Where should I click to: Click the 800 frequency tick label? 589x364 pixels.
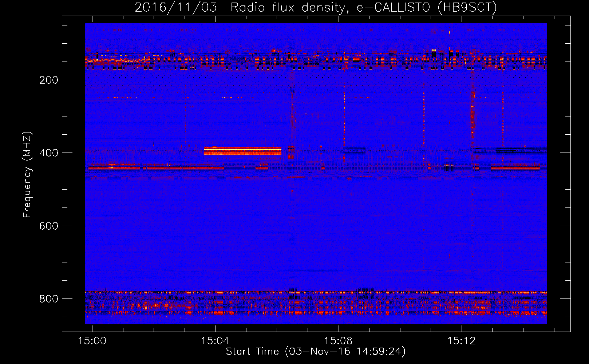(x=49, y=299)
